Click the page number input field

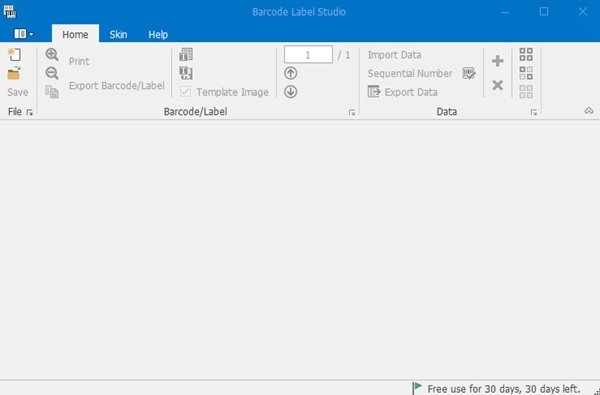coord(308,54)
